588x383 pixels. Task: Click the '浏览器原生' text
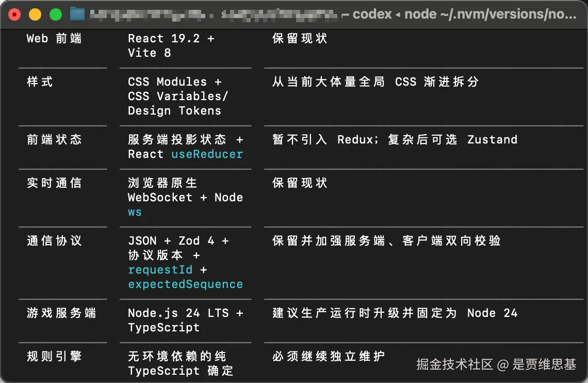click(x=162, y=183)
